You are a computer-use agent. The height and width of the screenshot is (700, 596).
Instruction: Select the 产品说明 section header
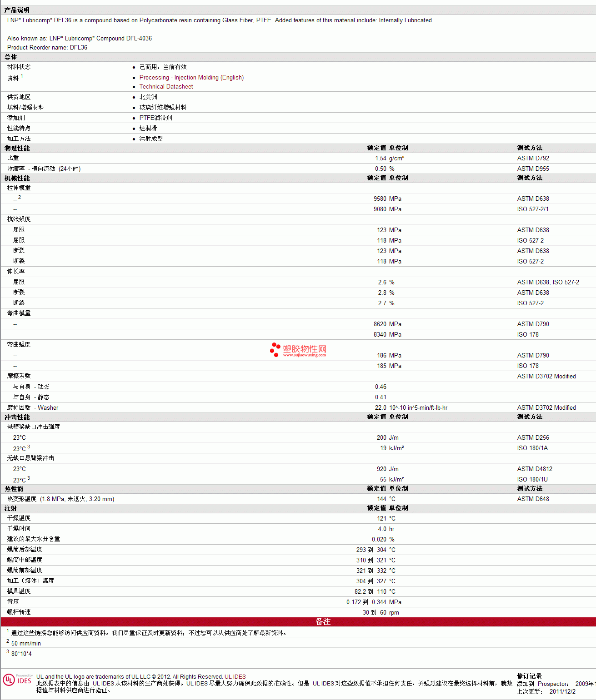pyautogui.click(x=17, y=10)
